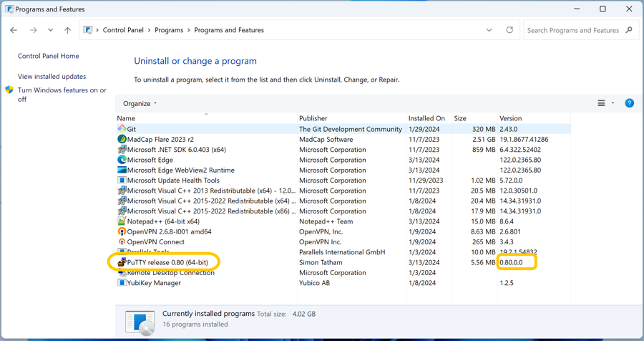Go back with the left arrow
This screenshot has width=644, height=341.
click(14, 30)
